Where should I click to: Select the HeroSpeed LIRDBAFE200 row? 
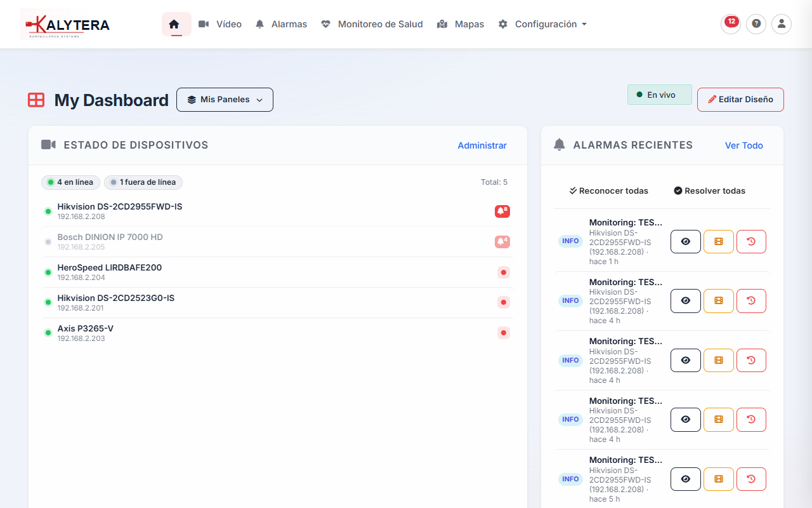tap(277, 272)
